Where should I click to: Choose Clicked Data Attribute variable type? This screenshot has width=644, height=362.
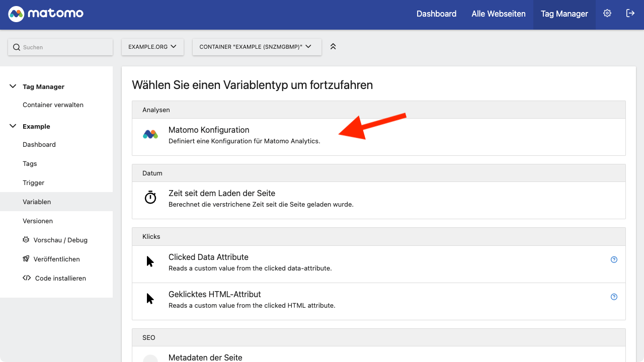pyautogui.click(x=378, y=264)
